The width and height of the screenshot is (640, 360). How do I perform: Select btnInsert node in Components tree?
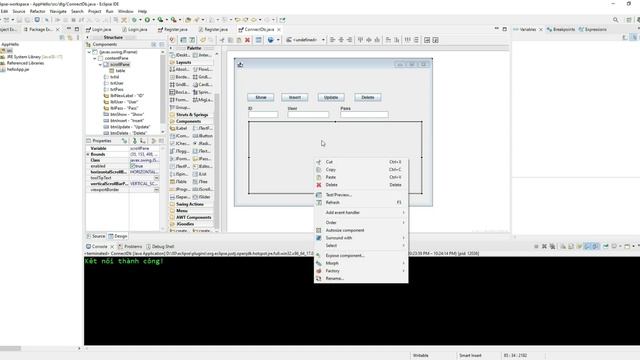click(124, 121)
